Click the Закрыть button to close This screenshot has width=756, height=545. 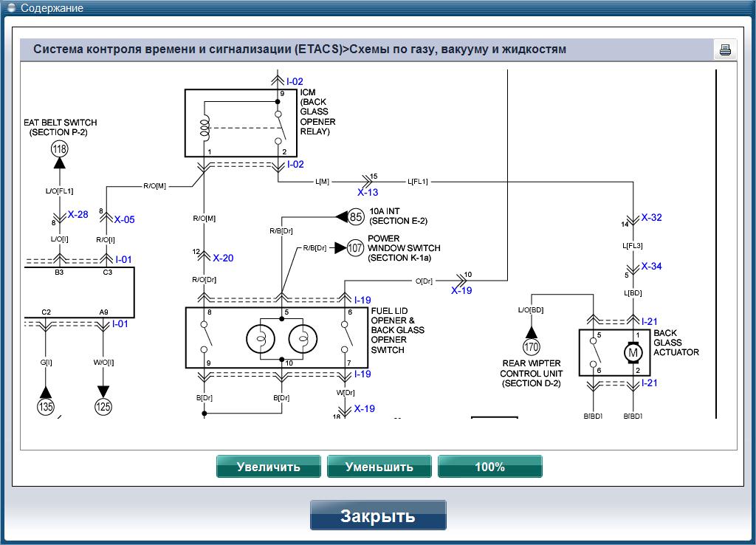pyautogui.click(x=378, y=515)
